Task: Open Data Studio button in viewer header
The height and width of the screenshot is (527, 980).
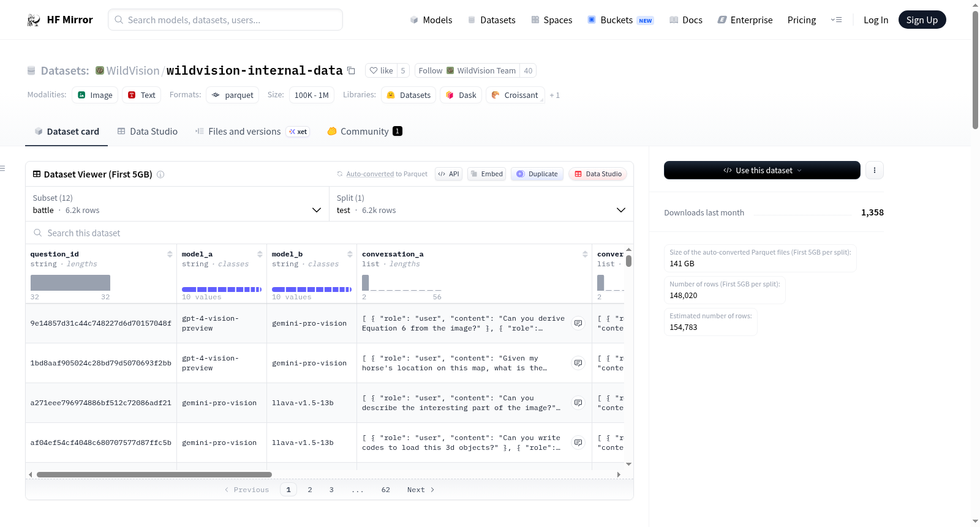Action: (x=598, y=174)
